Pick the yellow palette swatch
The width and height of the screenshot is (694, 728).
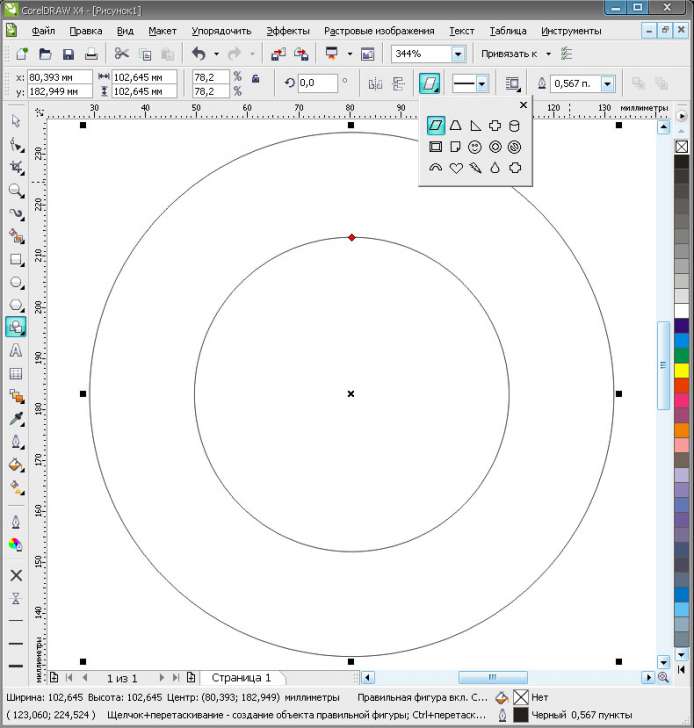(x=681, y=370)
